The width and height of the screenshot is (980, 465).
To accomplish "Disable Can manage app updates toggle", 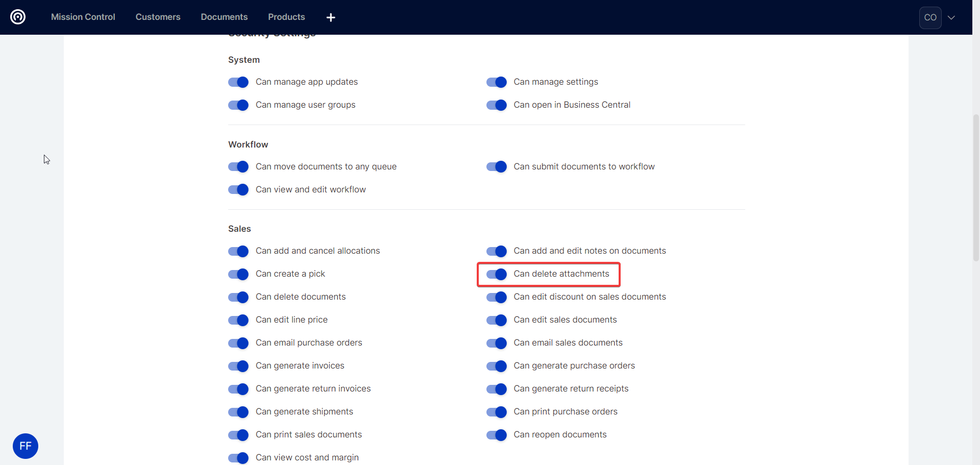I will tap(238, 82).
